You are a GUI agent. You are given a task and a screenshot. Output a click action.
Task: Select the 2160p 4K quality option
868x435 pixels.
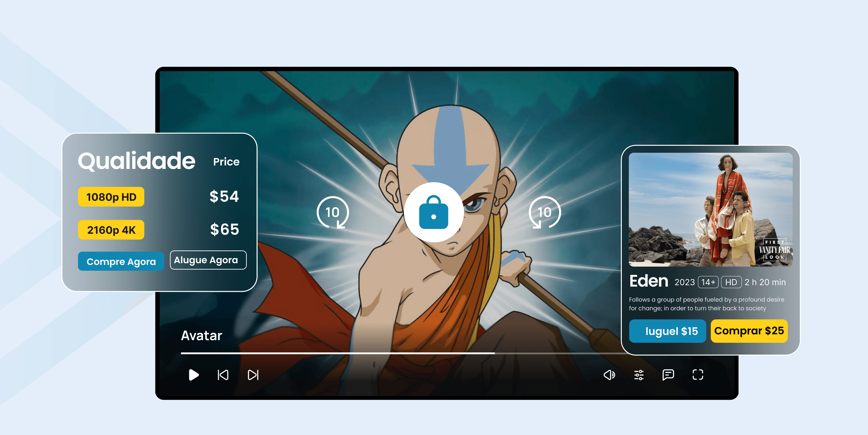point(111,230)
